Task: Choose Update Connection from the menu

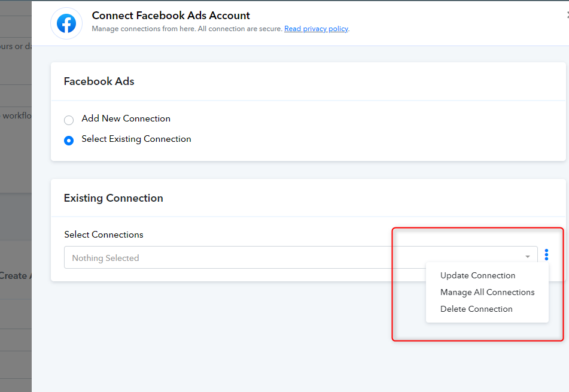Action: pyautogui.click(x=477, y=275)
